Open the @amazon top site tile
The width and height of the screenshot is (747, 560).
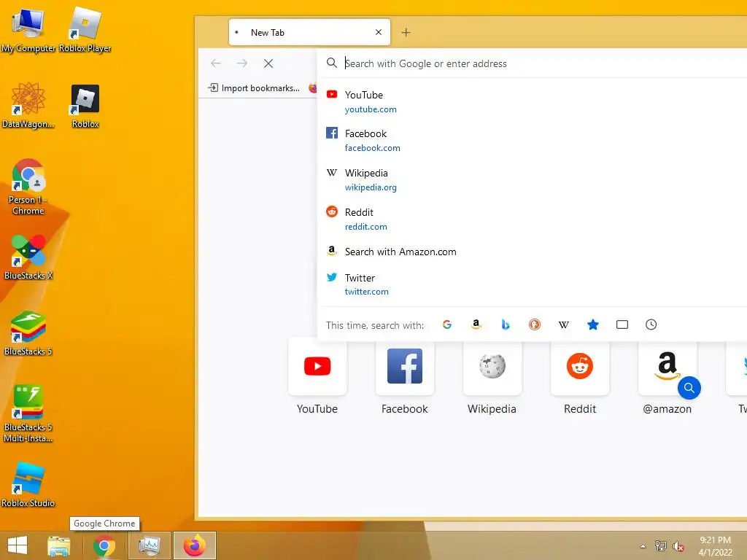(667, 376)
